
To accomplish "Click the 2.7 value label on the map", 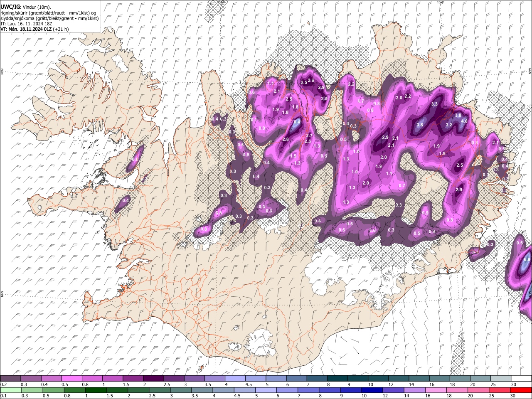I will (309, 135).
